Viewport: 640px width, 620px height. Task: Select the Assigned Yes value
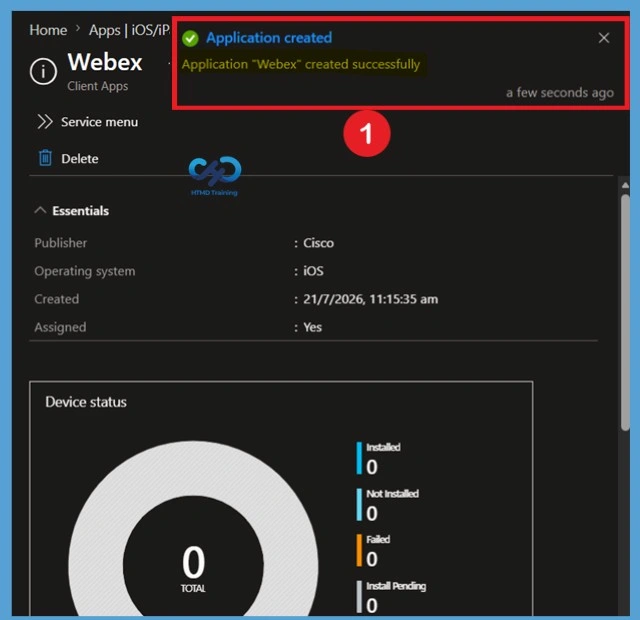312,327
